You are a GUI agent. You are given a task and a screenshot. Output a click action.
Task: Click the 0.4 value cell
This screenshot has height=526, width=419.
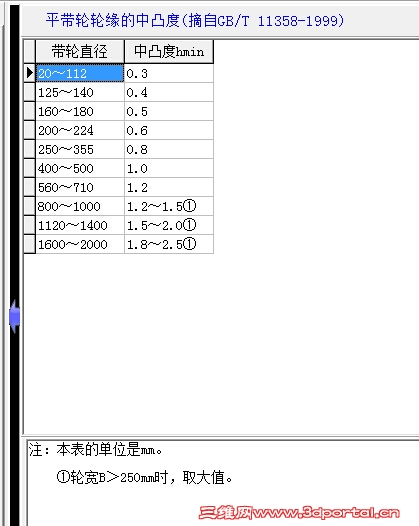pyautogui.click(x=169, y=92)
